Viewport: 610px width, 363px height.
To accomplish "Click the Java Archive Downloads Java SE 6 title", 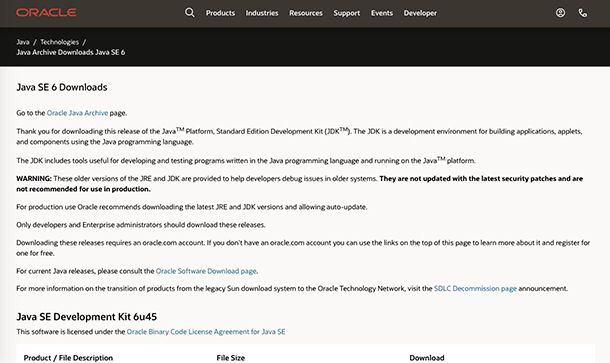I will [x=71, y=52].
